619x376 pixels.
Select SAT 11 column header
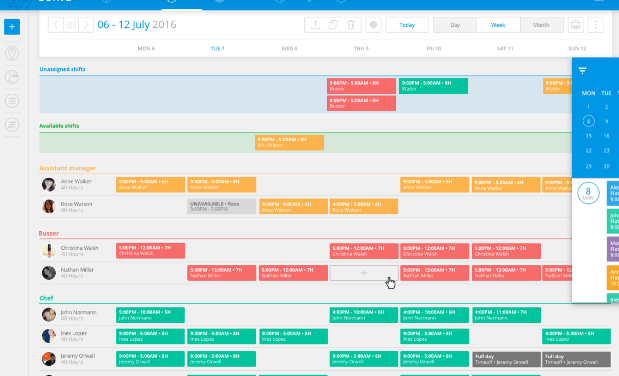tap(505, 49)
